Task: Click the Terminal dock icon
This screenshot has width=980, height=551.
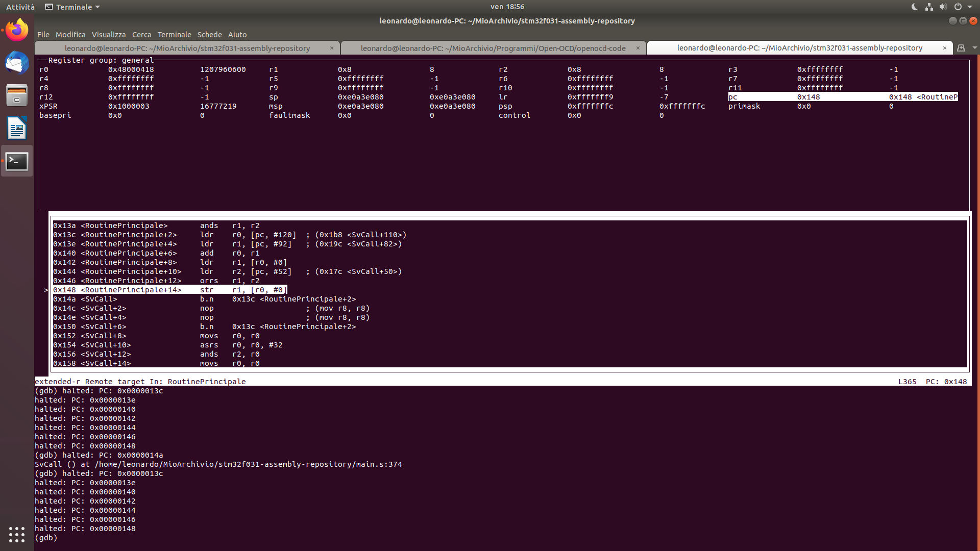Action: (x=17, y=161)
